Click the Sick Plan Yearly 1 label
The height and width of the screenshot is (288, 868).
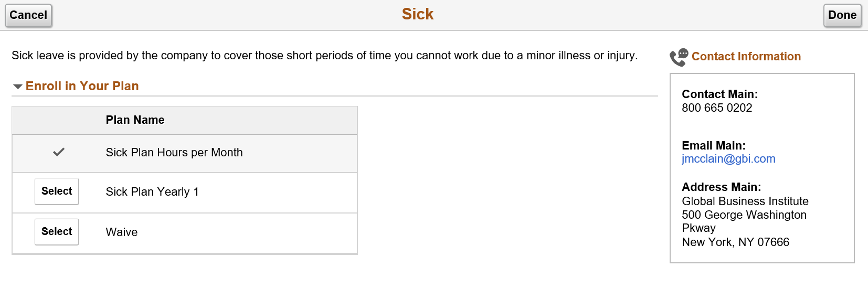(152, 192)
